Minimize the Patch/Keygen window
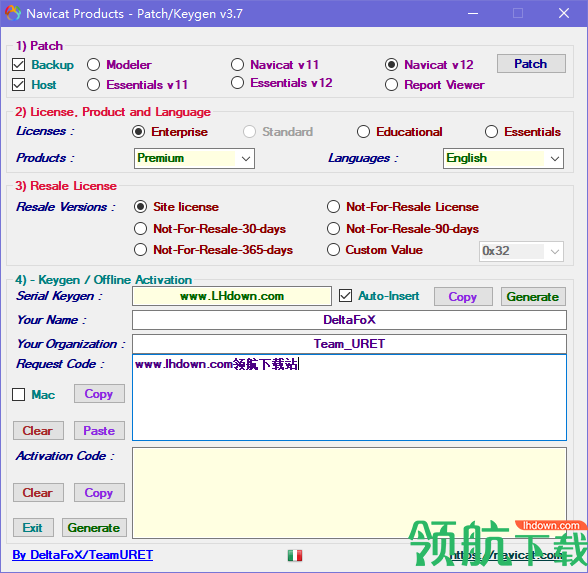Viewport: 588px width, 573px height. click(x=473, y=14)
